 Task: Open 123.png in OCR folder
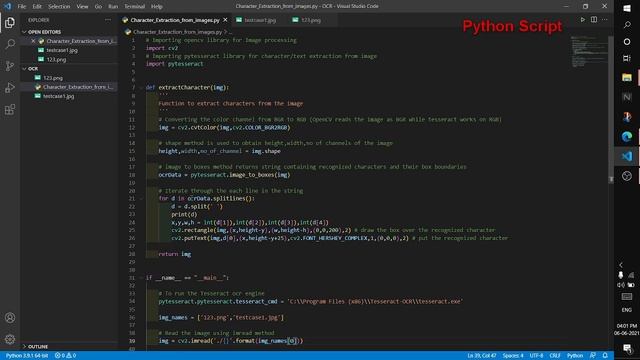pos(53,78)
